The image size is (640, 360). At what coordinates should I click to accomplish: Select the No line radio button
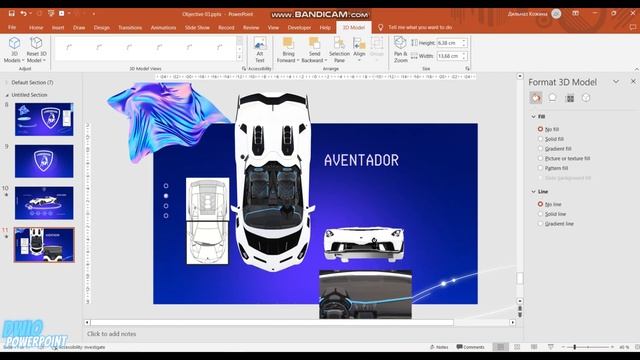click(540, 204)
